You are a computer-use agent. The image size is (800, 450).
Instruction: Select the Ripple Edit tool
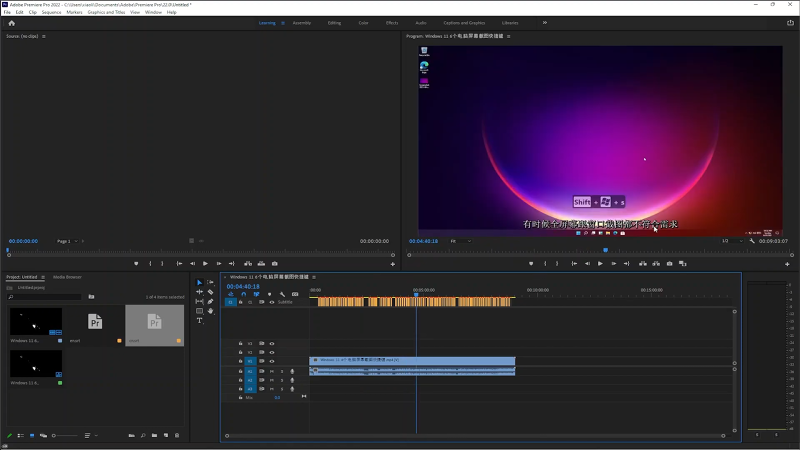click(199, 292)
